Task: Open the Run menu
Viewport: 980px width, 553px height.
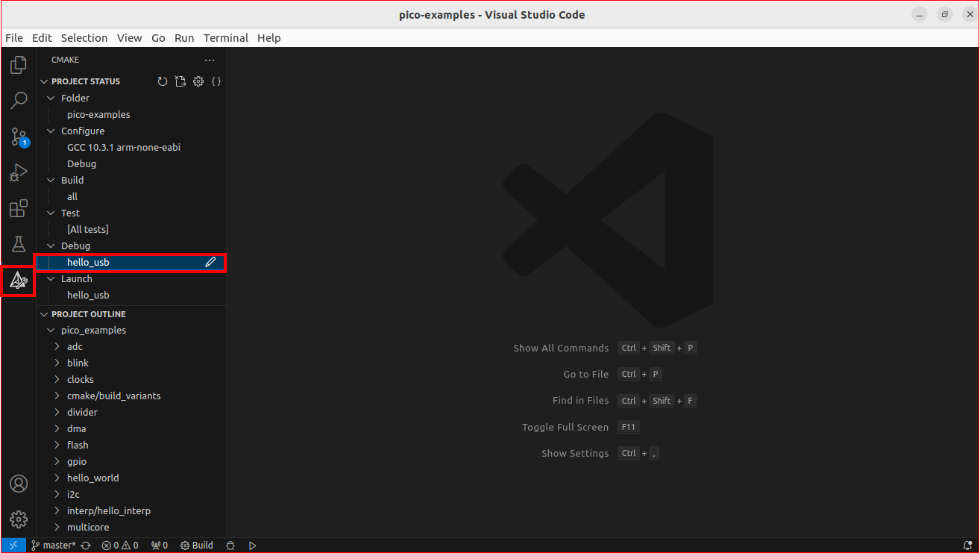Action: [x=183, y=37]
